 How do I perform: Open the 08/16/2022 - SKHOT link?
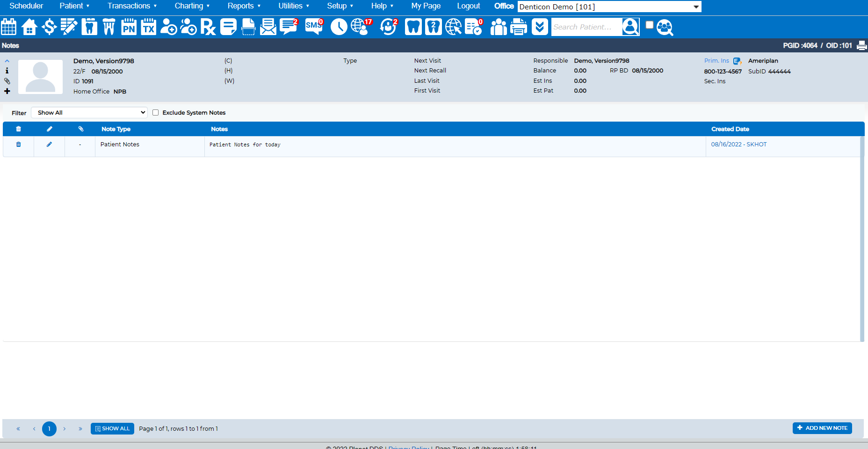[x=738, y=144]
